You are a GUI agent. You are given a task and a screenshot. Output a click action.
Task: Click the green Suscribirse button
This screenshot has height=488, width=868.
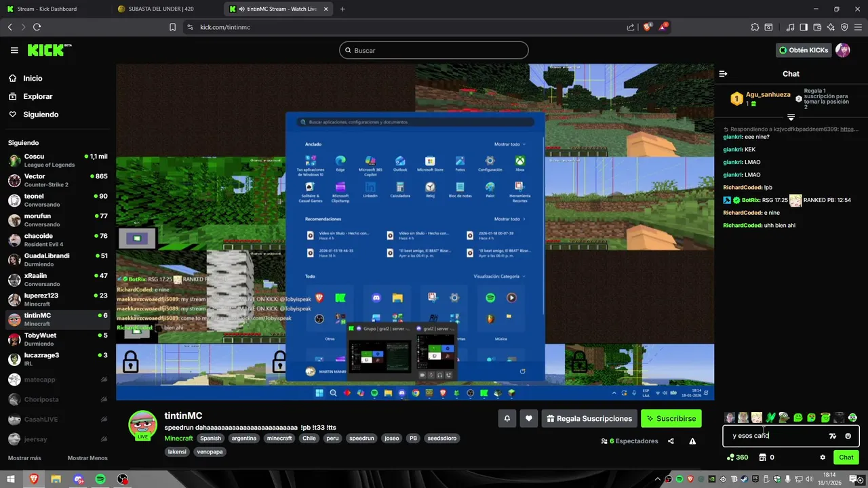coord(671,419)
